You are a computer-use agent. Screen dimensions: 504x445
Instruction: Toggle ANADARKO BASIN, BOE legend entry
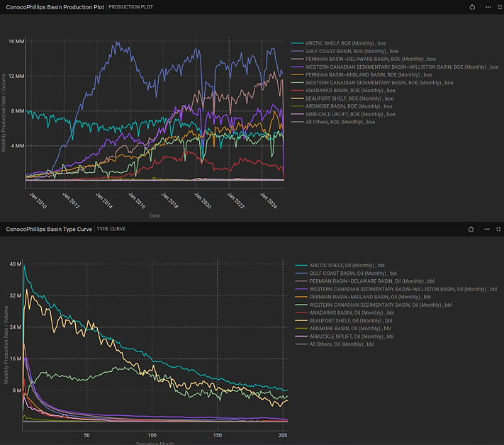click(343, 91)
